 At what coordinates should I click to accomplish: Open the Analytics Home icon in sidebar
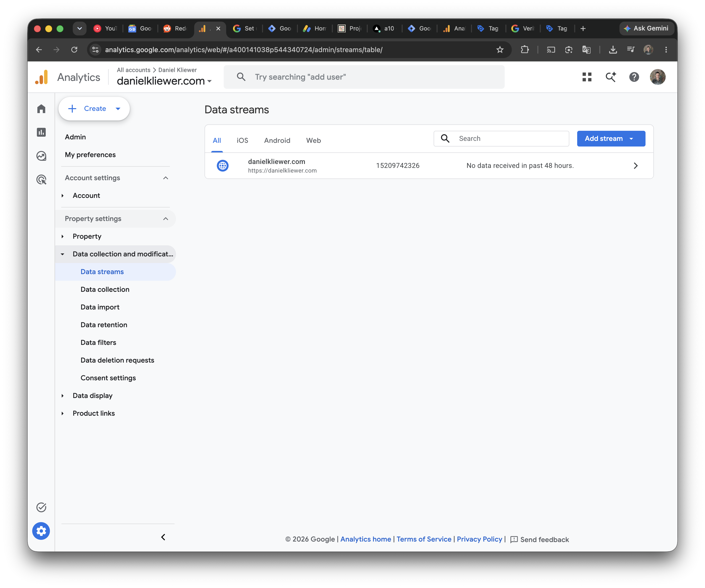tap(41, 109)
